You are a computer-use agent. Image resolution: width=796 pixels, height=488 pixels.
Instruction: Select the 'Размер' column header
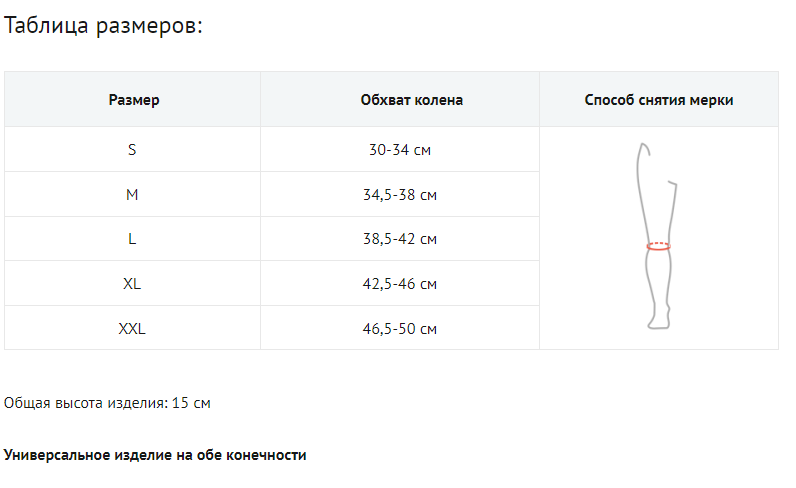pos(133,100)
